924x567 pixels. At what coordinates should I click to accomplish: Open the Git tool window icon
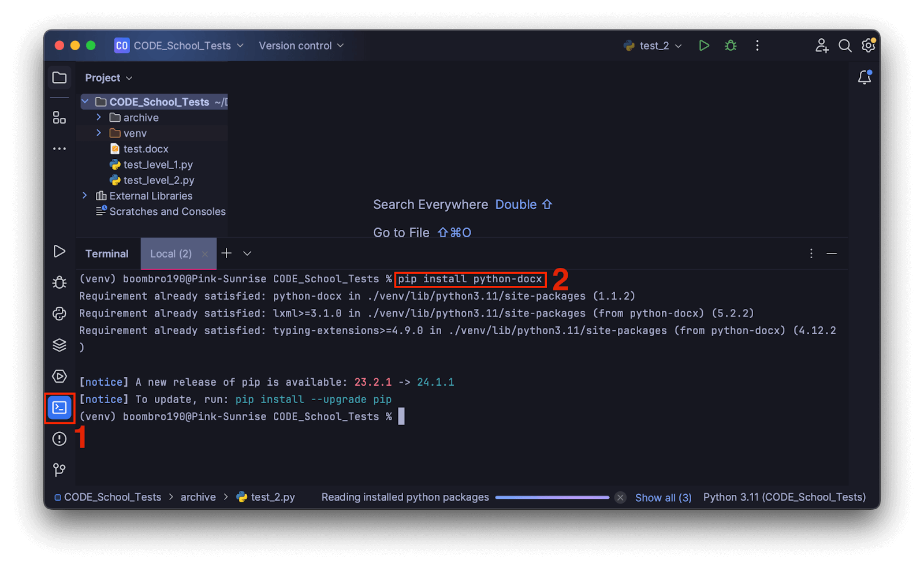[x=59, y=470]
